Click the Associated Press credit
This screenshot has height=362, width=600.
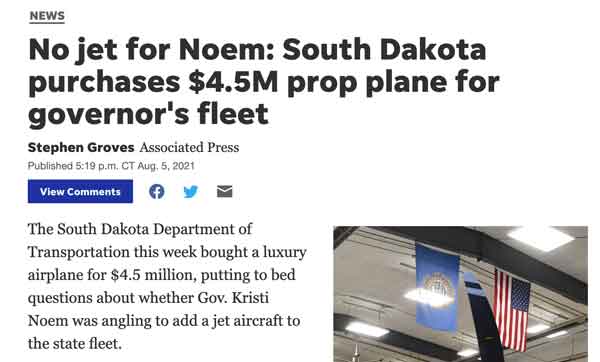pyautogui.click(x=189, y=147)
